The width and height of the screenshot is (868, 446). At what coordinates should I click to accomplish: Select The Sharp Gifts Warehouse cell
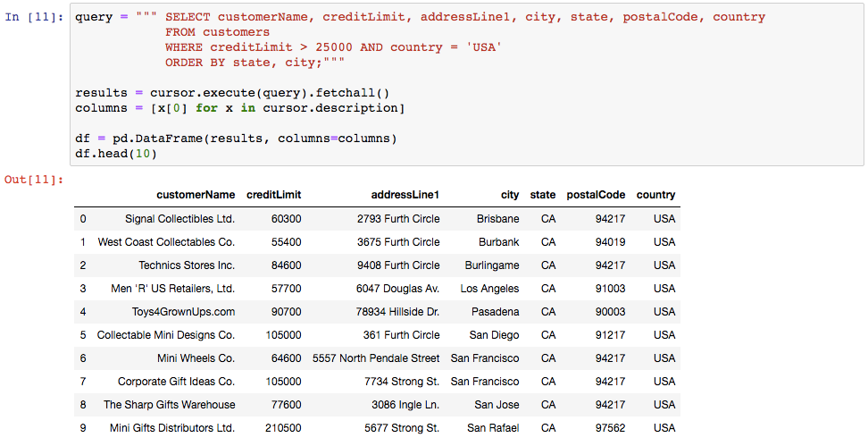pyautogui.click(x=170, y=405)
